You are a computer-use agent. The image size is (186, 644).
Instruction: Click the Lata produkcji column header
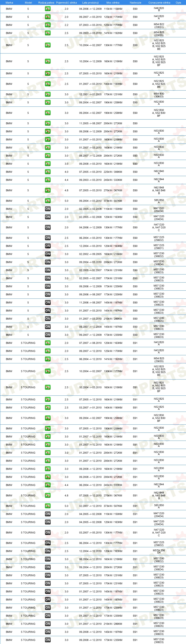(x=90, y=3)
